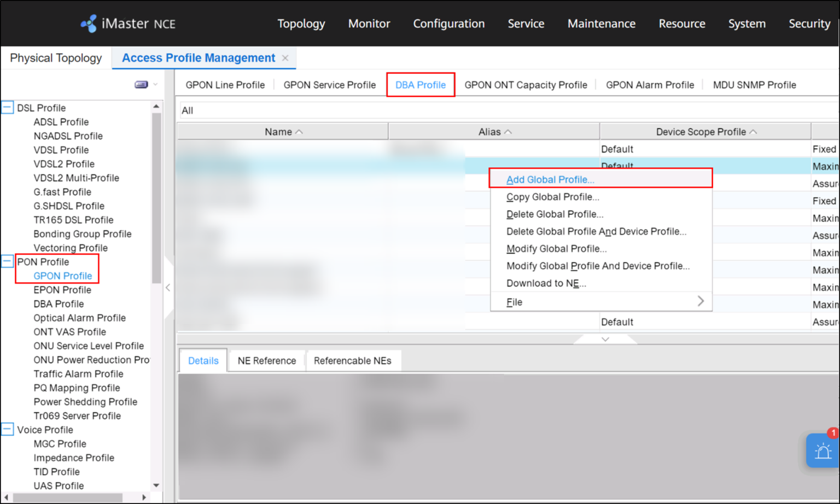Viewport: 840px width, 504px height.
Task: Open the alarm notification icon with red badge
Action: [x=823, y=452]
